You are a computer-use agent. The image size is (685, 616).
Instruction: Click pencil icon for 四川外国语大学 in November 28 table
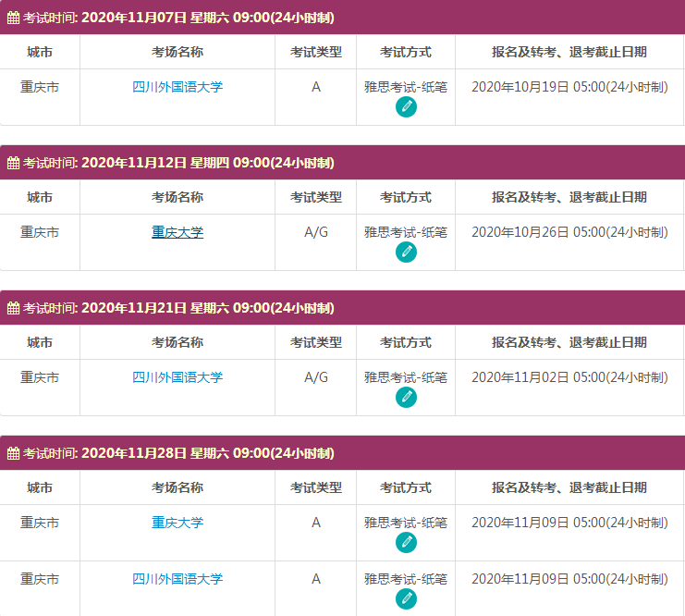point(406,599)
